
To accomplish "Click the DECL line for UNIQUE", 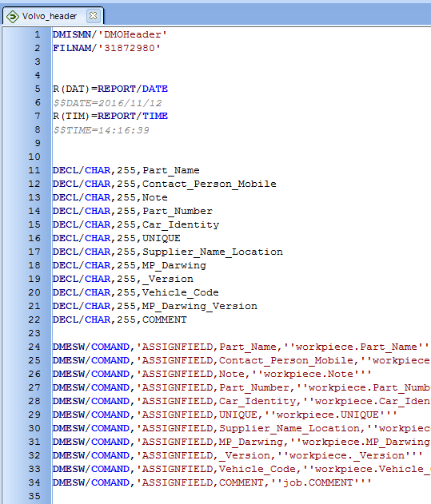I will [x=117, y=238].
